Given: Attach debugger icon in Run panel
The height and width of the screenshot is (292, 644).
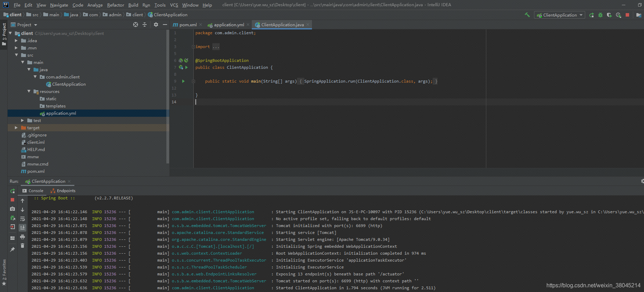Looking at the screenshot, I should [x=12, y=218].
